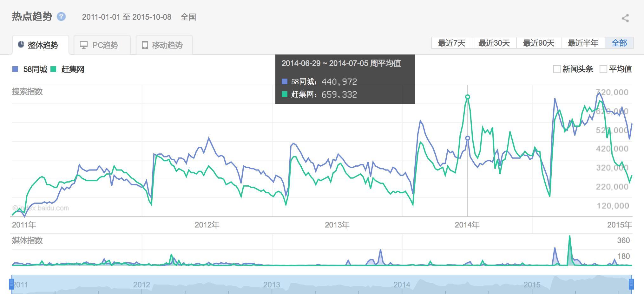Click the 热点趋势 heading

tap(32, 16)
